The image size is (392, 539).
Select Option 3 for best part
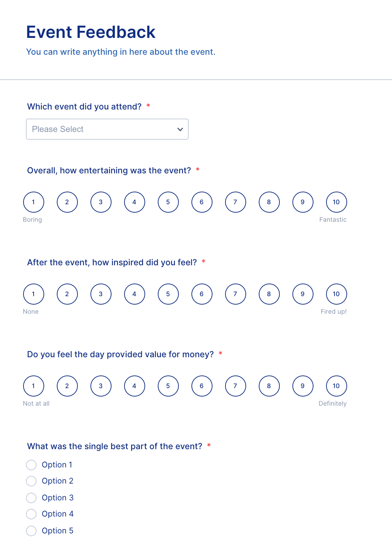click(31, 498)
